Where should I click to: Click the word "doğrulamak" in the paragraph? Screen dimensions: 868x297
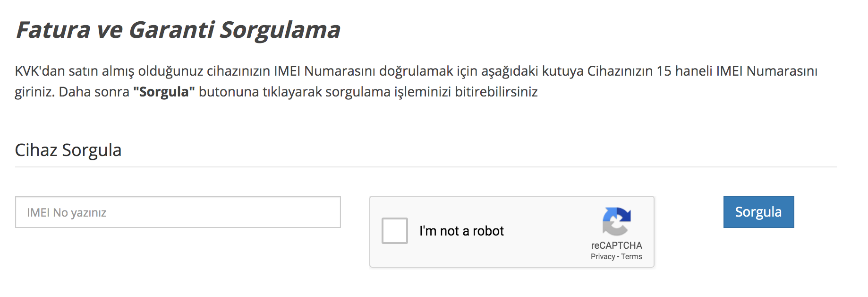pyautogui.click(x=416, y=71)
